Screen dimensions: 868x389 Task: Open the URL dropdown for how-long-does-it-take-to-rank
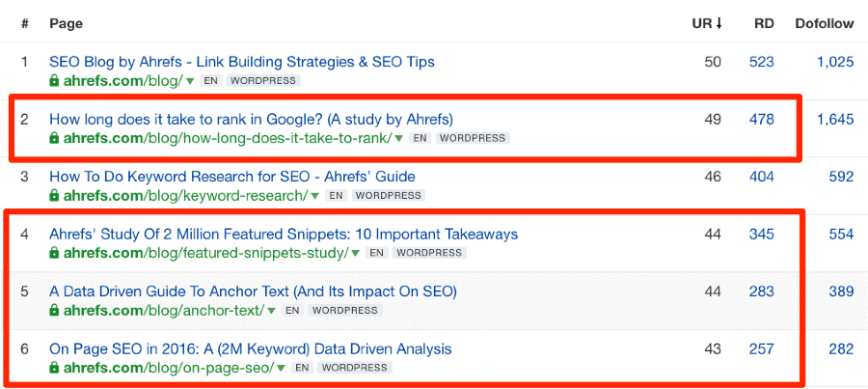point(399,138)
